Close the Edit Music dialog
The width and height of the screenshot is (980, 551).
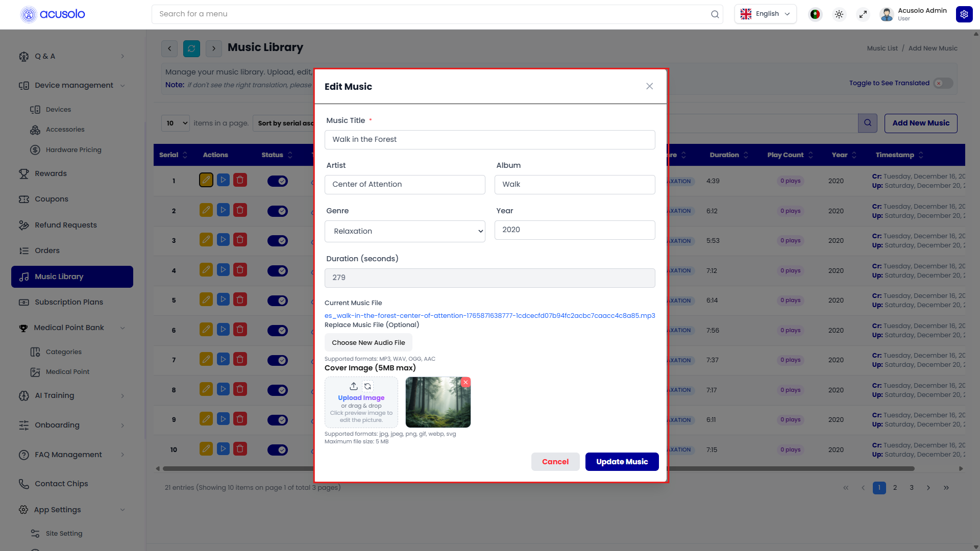point(649,86)
